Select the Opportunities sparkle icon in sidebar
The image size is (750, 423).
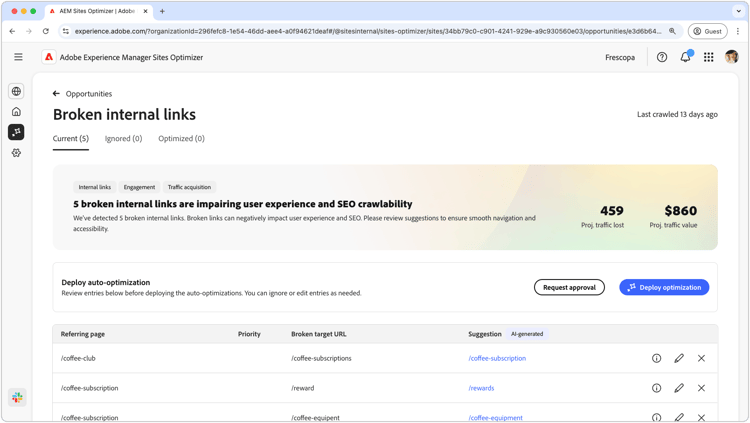click(16, 132)
